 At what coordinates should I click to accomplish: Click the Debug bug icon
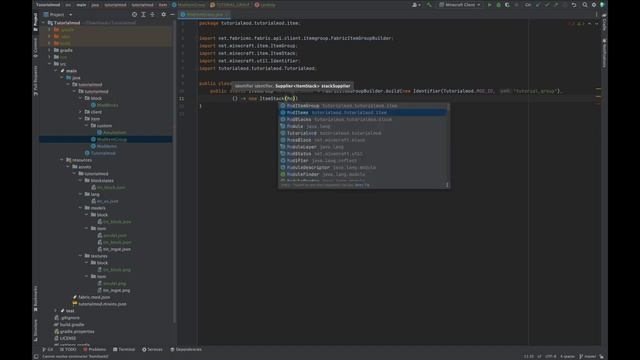[x=498, y=5]
